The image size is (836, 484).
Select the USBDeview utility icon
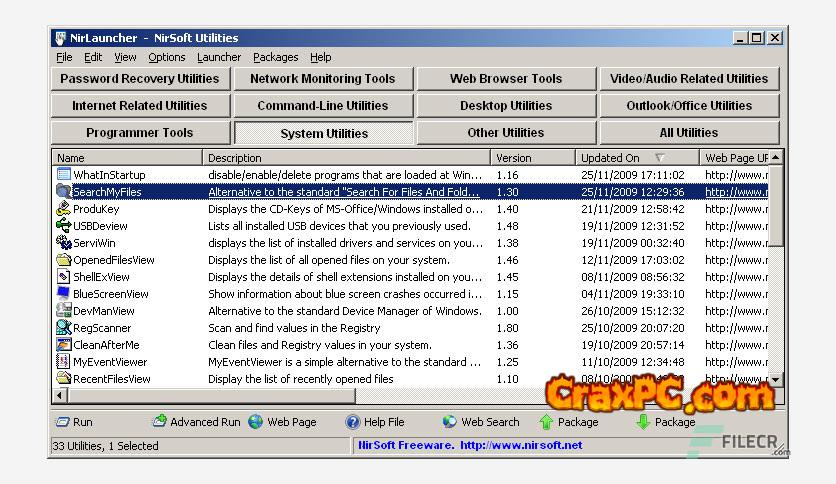point(64,226)
